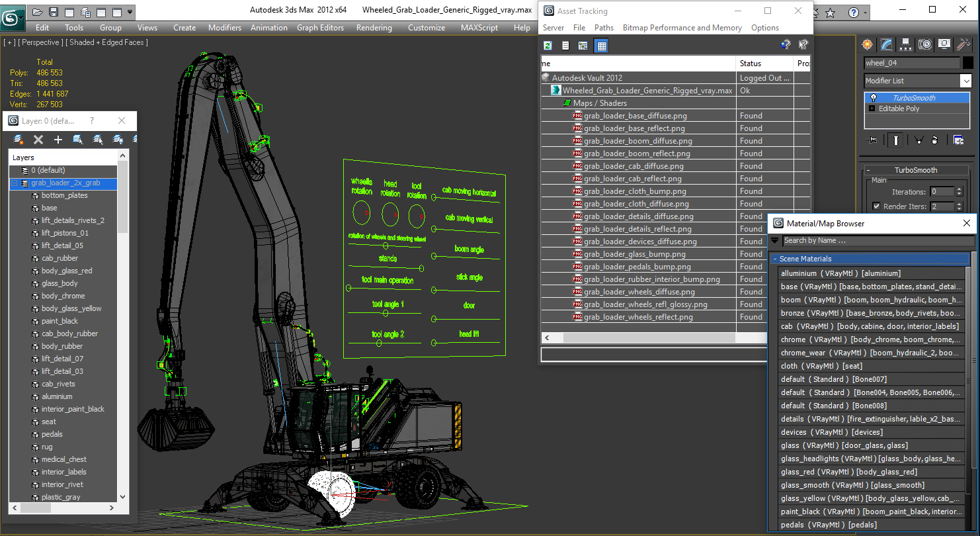Select the 0 (default) layer row
The image size is (980, 536).
(63, 170)
